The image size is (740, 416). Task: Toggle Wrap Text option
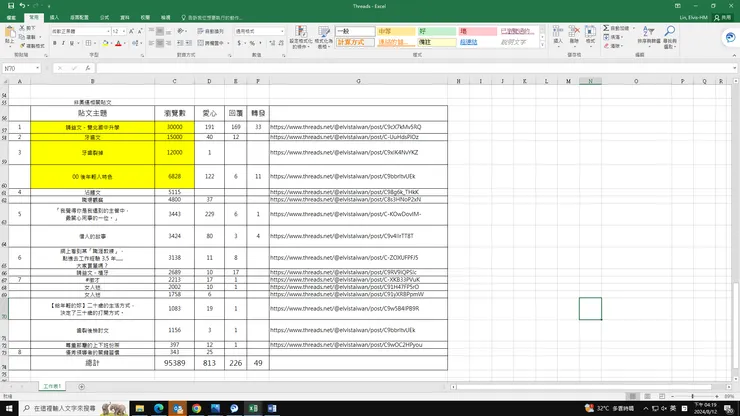coord(210,31)
